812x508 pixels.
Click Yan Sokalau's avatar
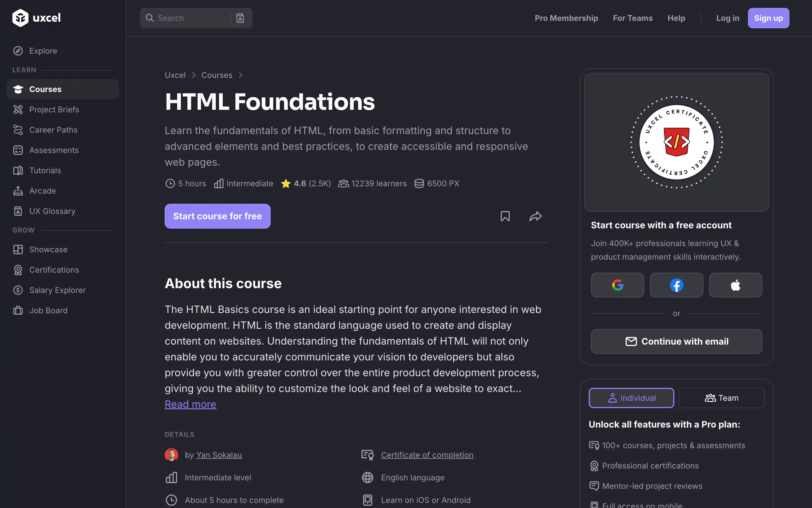click(x=171, y=455)
